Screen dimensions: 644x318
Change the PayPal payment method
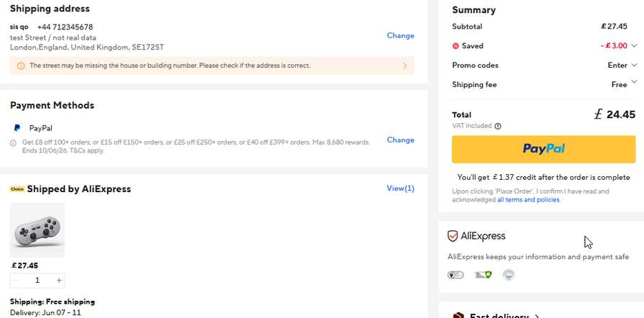tap(401, 140)
